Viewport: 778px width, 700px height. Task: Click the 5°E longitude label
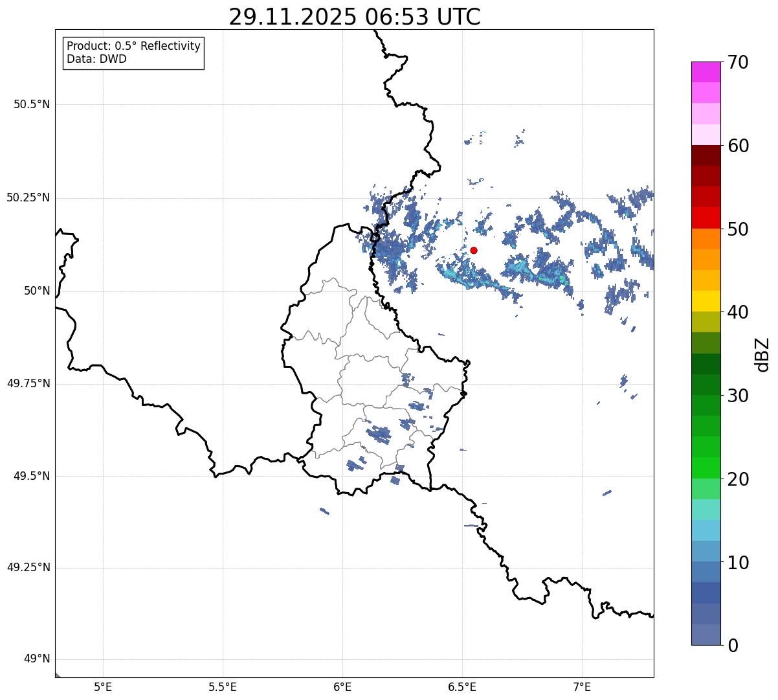103,686
